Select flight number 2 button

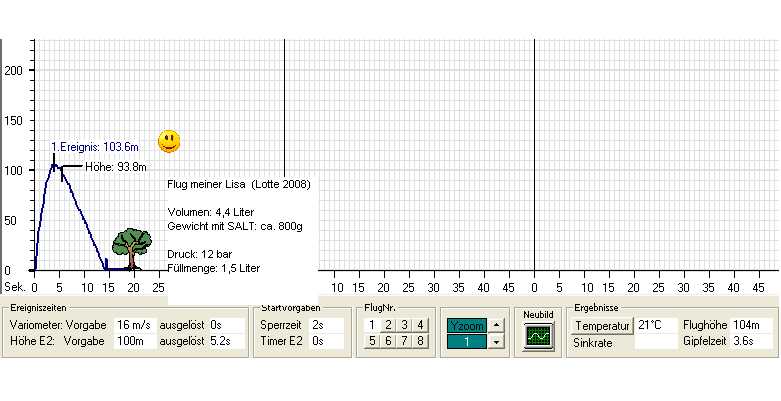click(x=388, y=325)
